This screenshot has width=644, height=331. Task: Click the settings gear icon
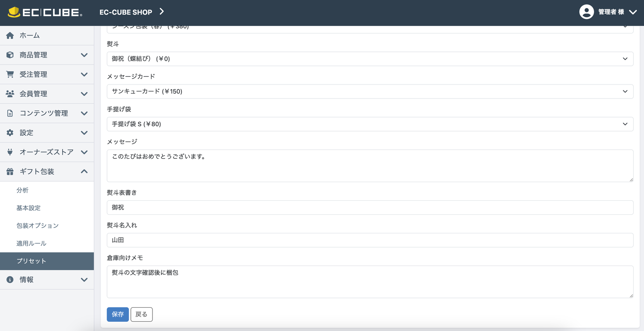pos(10,133)
